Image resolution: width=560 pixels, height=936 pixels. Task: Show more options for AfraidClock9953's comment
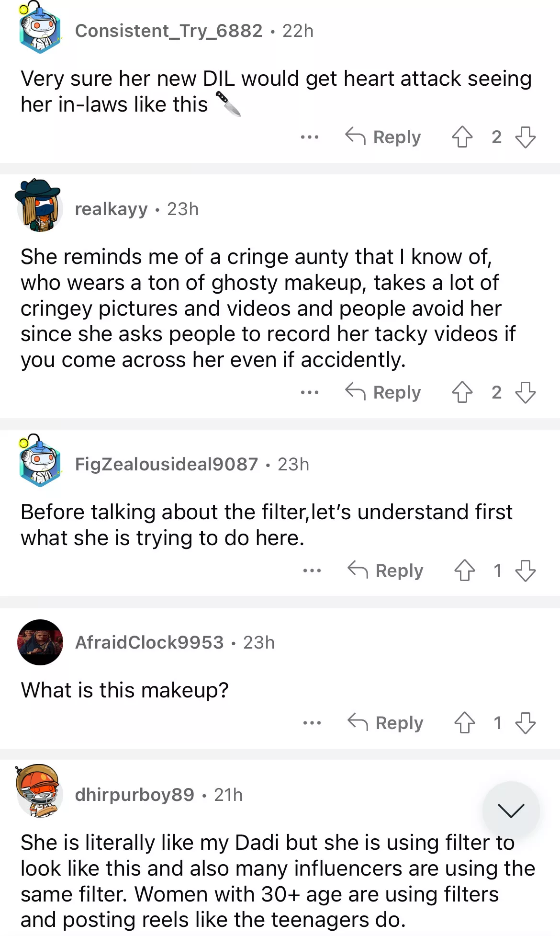pos(312,723)
